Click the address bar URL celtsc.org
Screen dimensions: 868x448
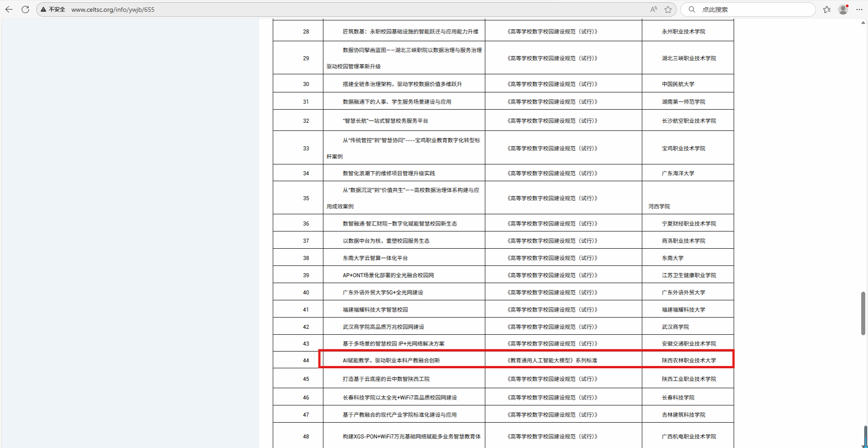113,10
